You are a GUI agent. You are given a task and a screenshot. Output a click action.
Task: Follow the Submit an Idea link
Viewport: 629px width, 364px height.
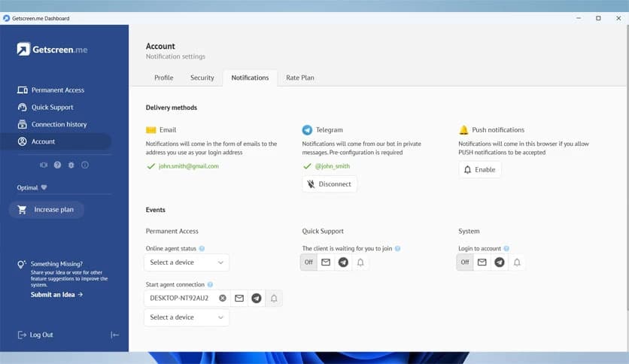click(56, 295)
